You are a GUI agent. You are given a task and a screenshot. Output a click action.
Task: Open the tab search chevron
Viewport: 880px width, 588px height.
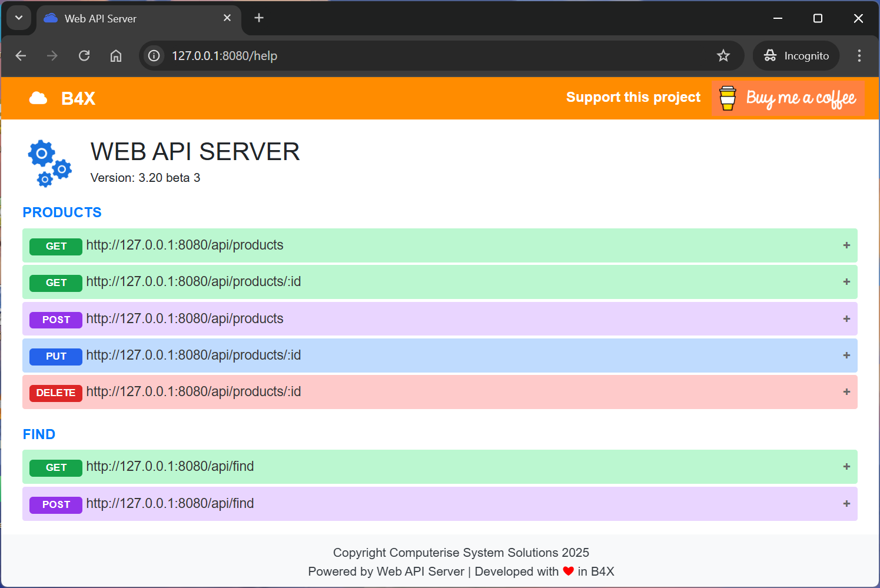tap(18, 18)
